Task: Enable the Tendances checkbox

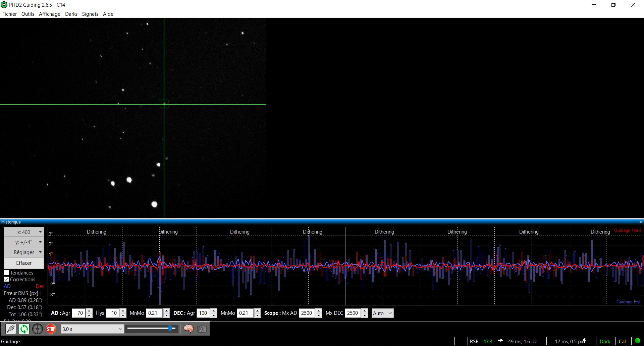Action: pyautogui.click(x=6, y=273)
